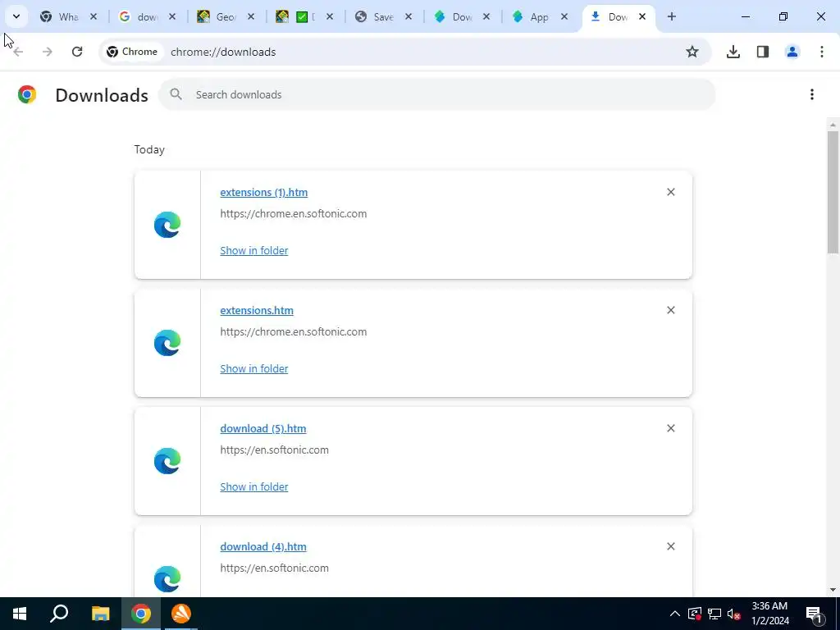
Task: Click the browser back arrow
Action: [18, 52]
